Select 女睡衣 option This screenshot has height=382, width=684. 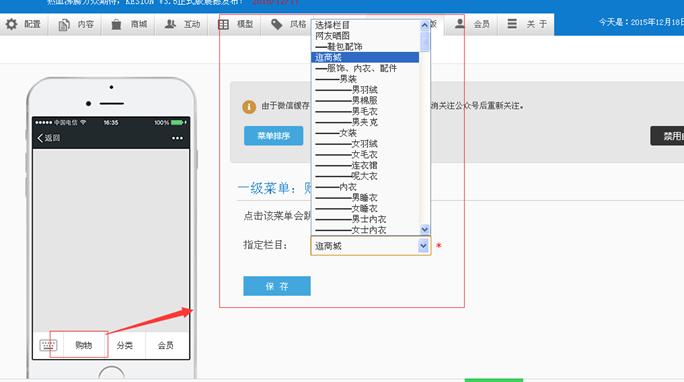tap(366, 208)
